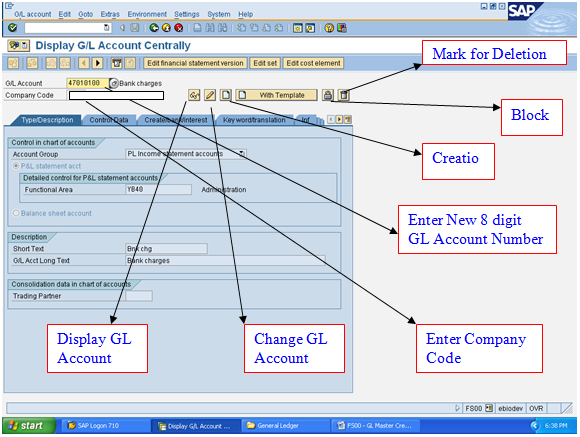This screenshot has height=437, width=580.
Task: Click the Last Page icon
Action: pos(279,28)
